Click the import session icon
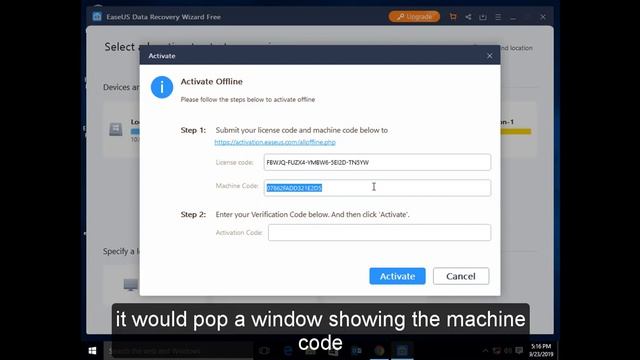 coord(483,17)
